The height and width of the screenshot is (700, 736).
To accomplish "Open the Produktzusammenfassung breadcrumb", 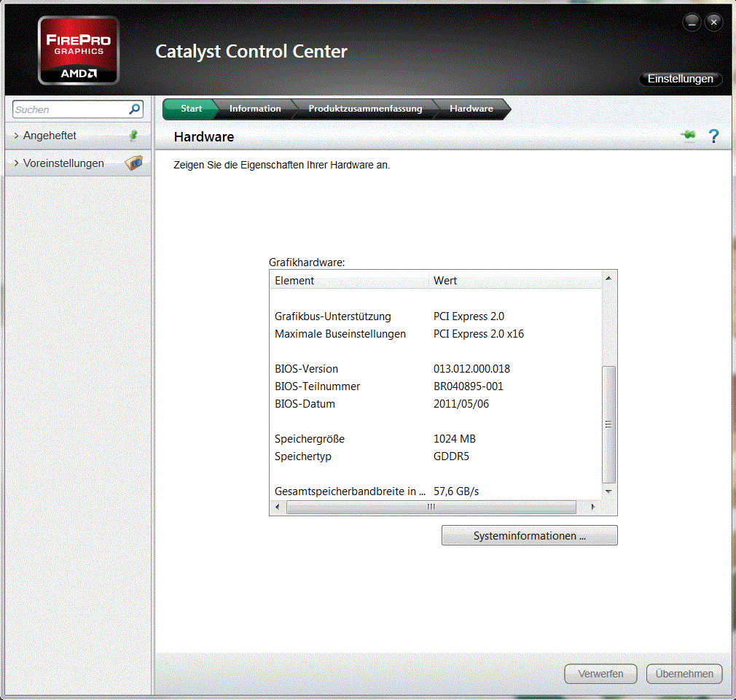I will tap(365, 109).
